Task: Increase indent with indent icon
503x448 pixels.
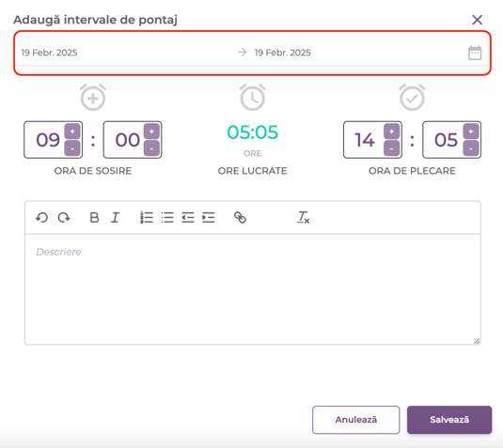Action: click(x=209, y=218)
